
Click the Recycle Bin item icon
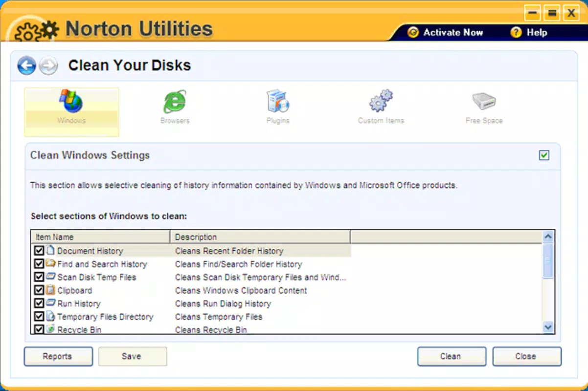point(50,329)
